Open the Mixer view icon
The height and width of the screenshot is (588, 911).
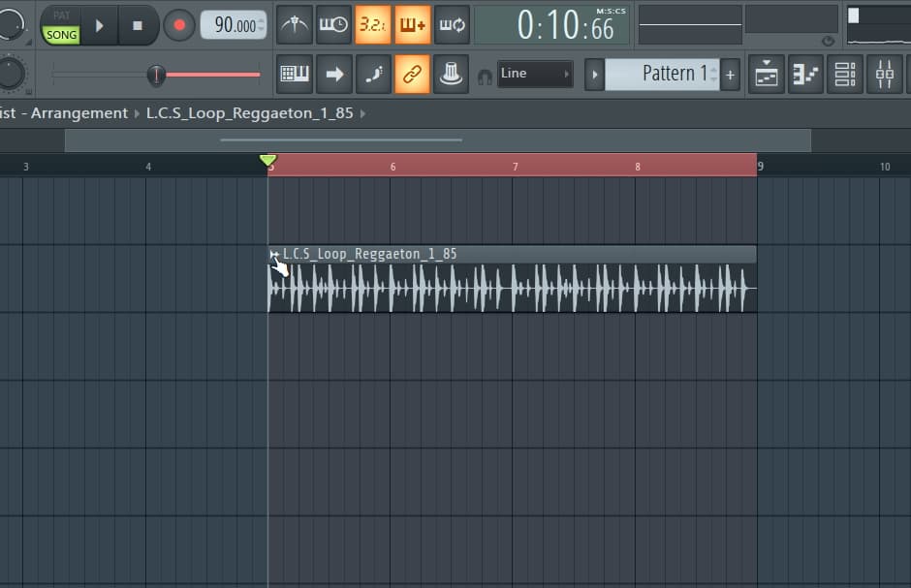click(884, 74)
